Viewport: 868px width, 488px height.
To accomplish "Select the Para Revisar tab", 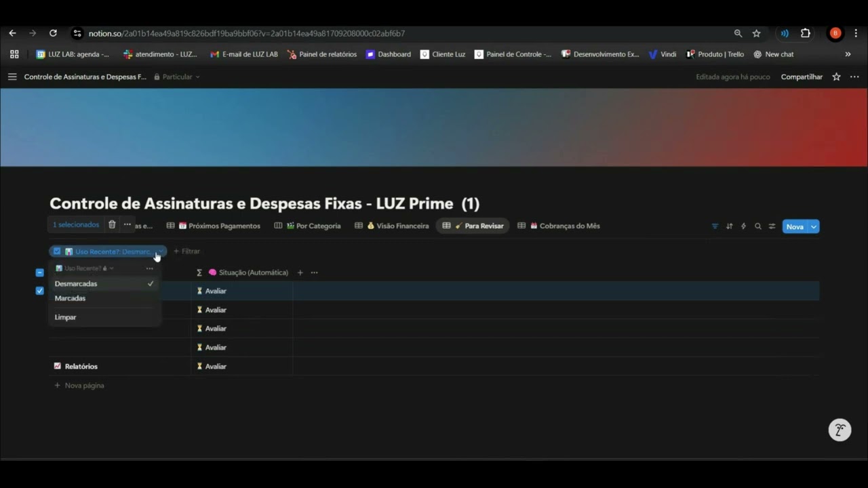I will [x=473, y=226].
